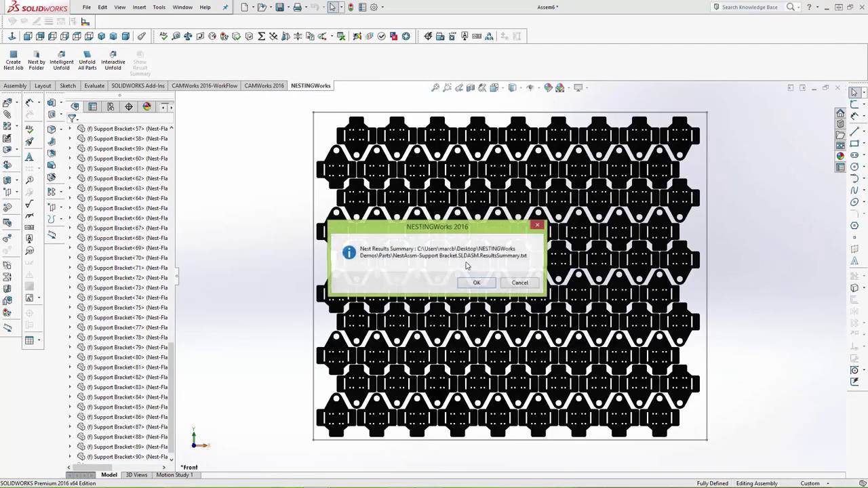
Task: Click the Edit Appearance color ball icon
Action: click(x=548, y=87)
